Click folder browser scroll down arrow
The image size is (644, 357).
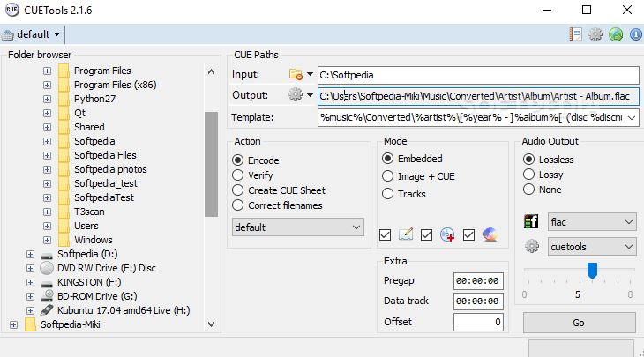[211, 324]
